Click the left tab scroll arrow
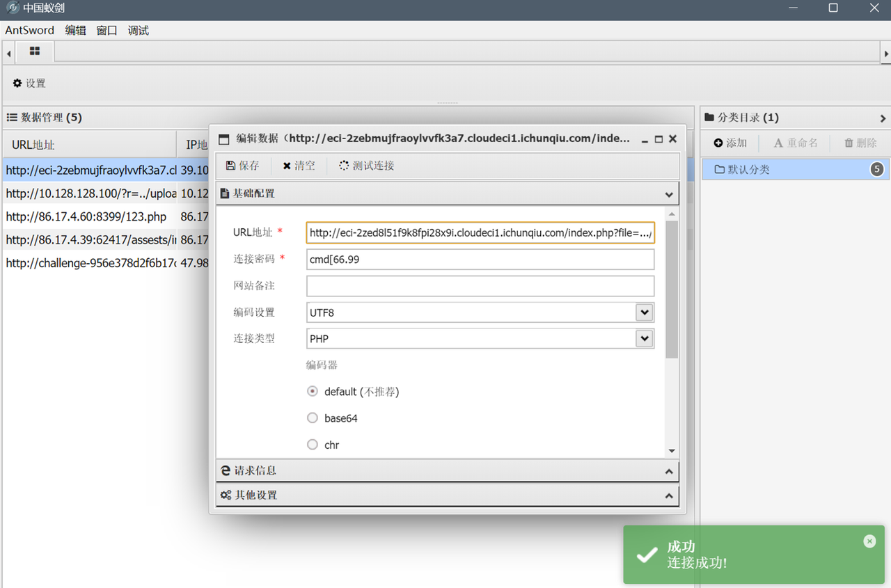 pyautogui.click(x=8, y=53)
